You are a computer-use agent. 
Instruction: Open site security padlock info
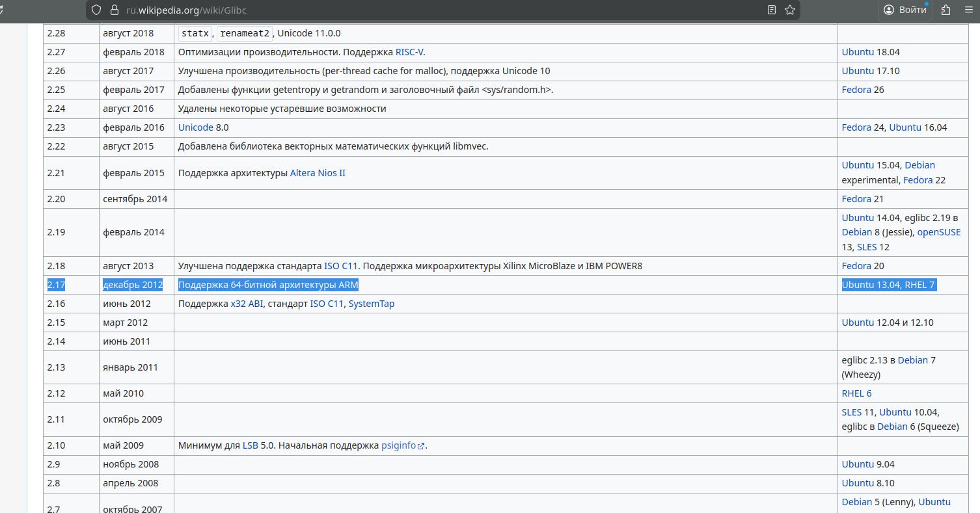tap(115, 10)
